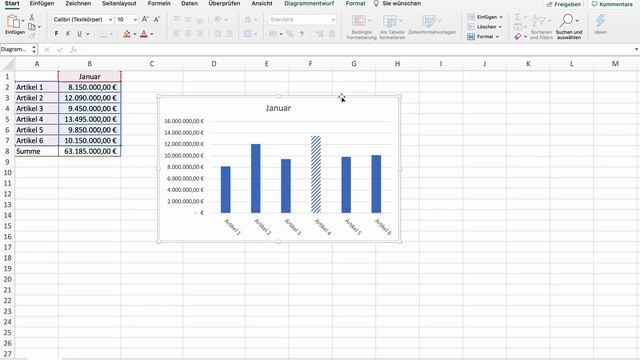Expand the formula bar arrow at right

point(636,49)
